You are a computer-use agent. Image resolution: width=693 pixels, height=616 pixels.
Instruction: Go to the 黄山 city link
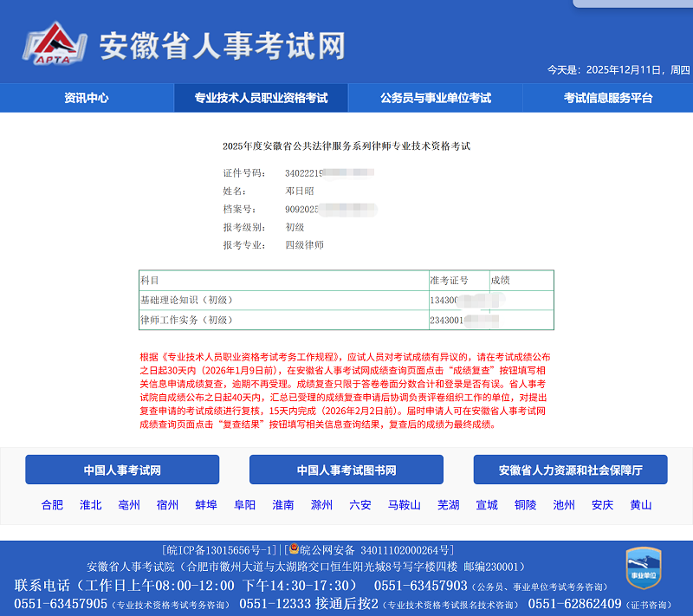pyautogui.click(x=641, y=505)
